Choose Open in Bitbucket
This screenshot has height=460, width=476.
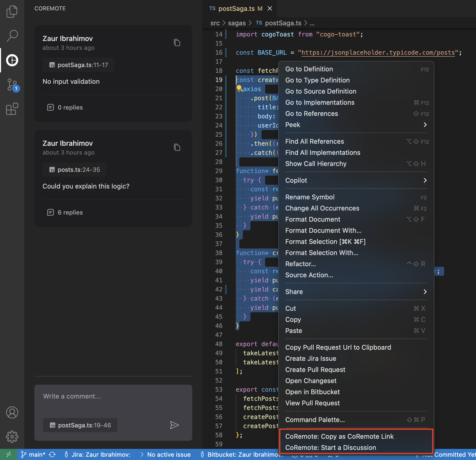pos(356,392)
